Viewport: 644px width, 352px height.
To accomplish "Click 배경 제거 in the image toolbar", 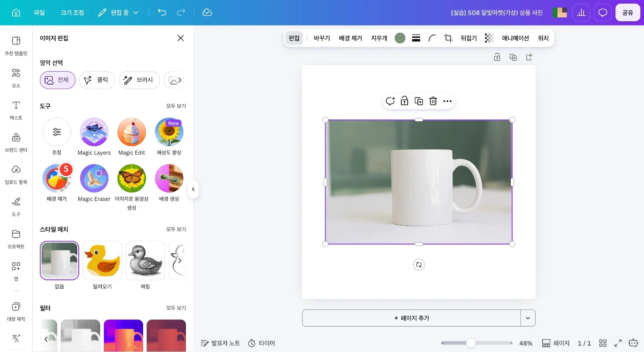I will pos(351,38).
